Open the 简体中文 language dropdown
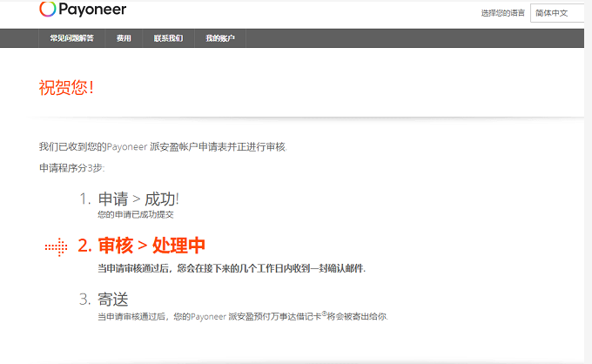 point(557,13)
